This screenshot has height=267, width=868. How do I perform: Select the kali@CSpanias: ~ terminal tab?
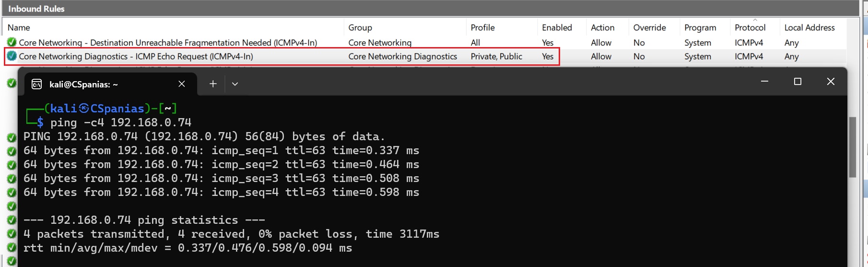click(x=111, y=84)
